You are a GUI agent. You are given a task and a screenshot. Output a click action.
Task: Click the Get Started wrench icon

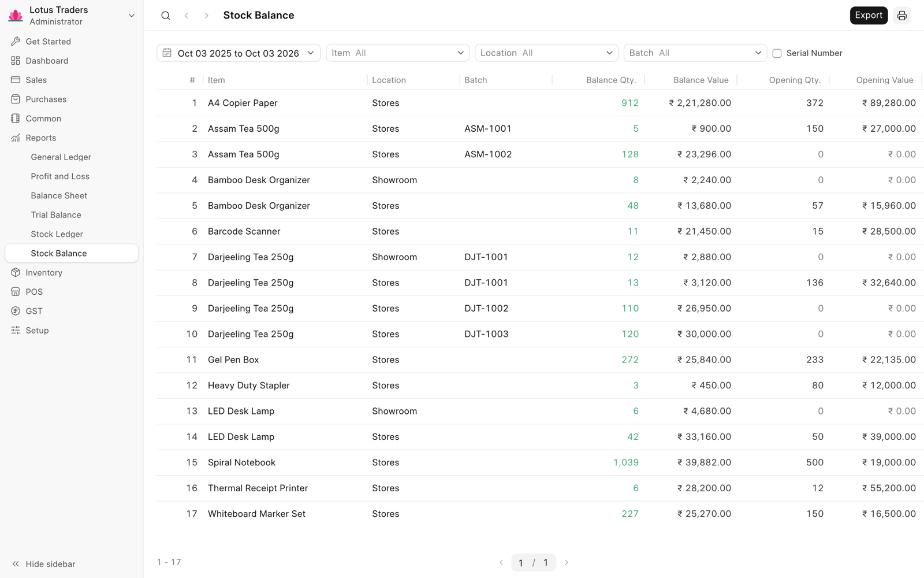tap(16, 42)
